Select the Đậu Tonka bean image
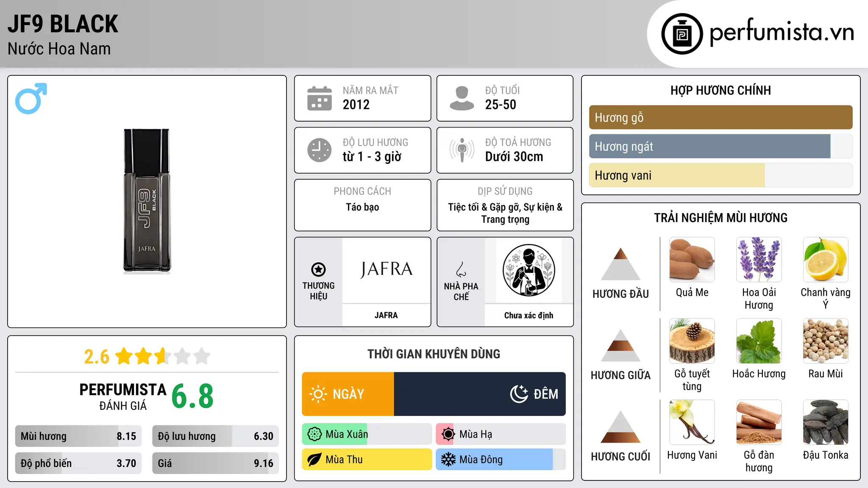 tap(826, 422)
